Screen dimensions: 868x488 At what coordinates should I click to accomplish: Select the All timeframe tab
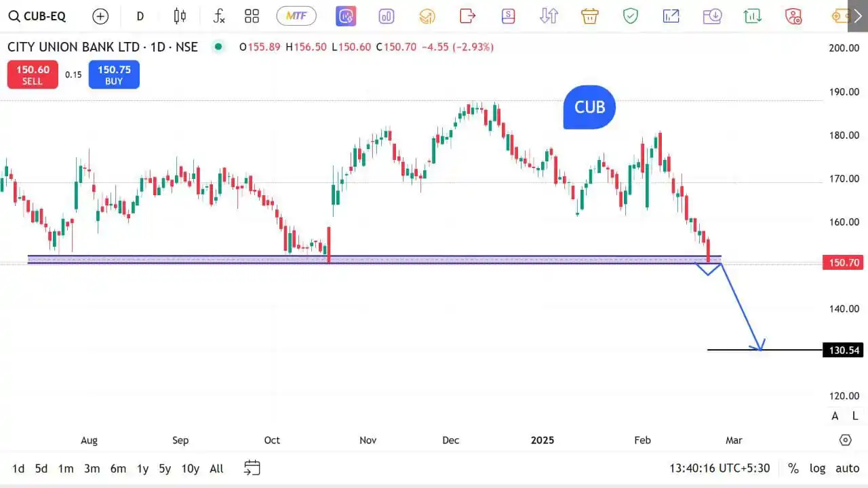[216, 468]
